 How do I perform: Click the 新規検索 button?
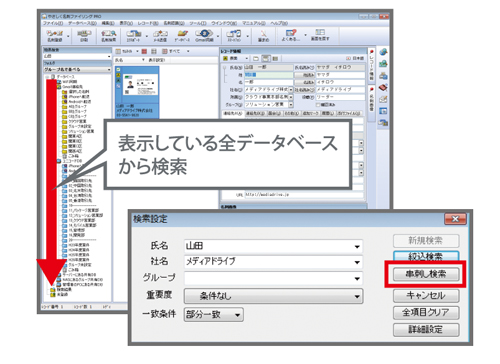tap(426, 241)
